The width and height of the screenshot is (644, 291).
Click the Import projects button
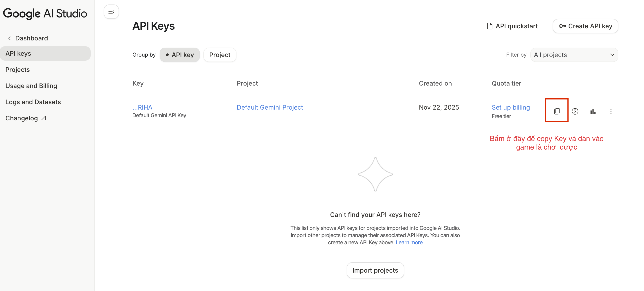(375, 270)
